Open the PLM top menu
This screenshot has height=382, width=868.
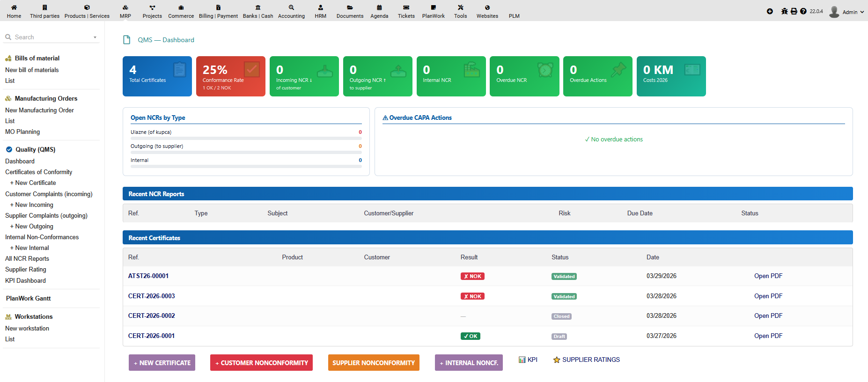pyautogui.click(x=514, y=16)
